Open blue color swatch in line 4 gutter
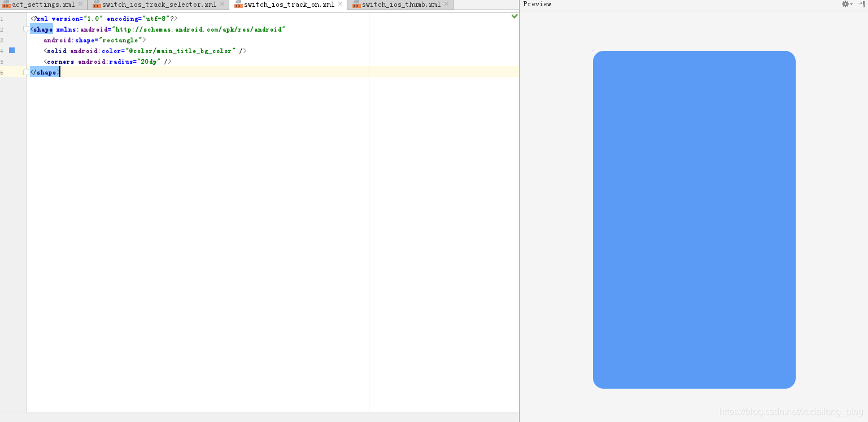The image size is (868, 422). (12, 50)
